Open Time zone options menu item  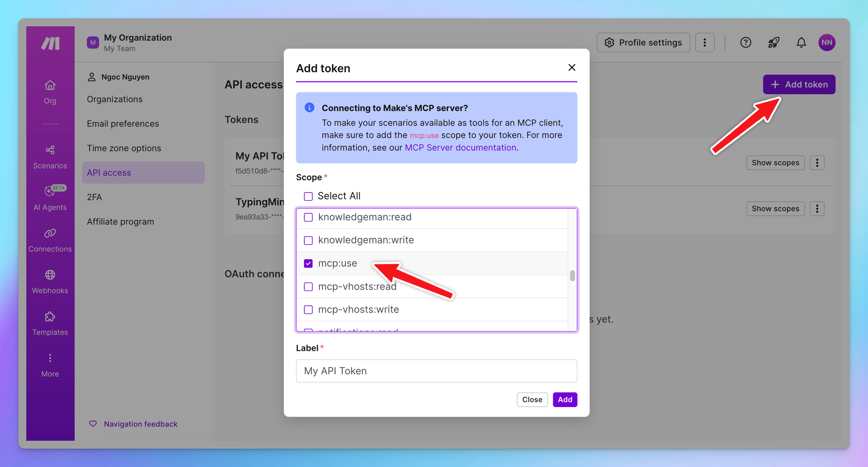click(124, 148)
